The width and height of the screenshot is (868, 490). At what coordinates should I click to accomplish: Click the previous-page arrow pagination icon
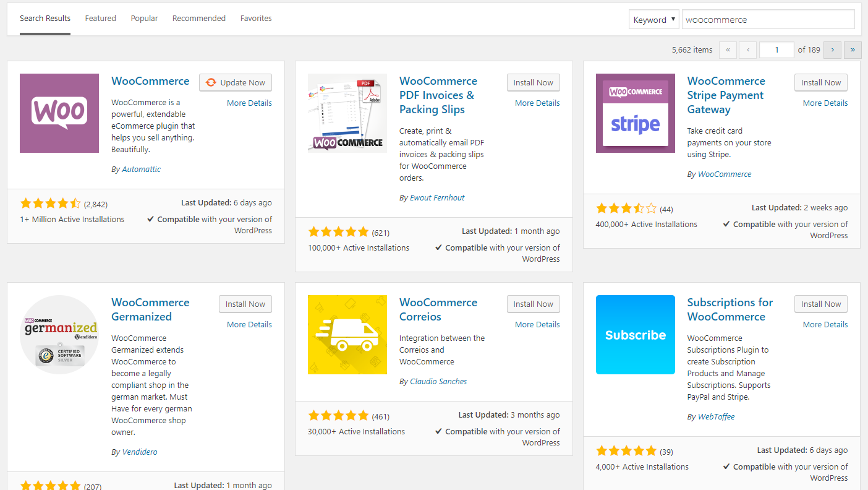click(747, 49)
